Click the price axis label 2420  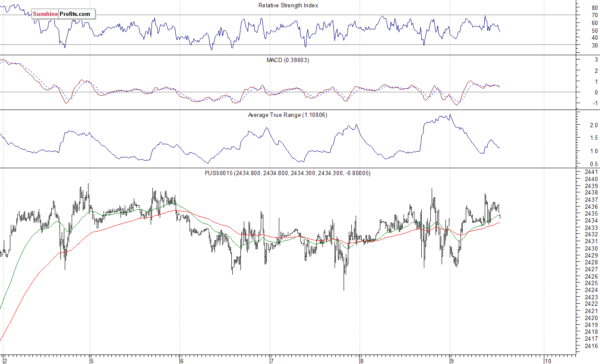pyautogui.click(x=591, y=318)
